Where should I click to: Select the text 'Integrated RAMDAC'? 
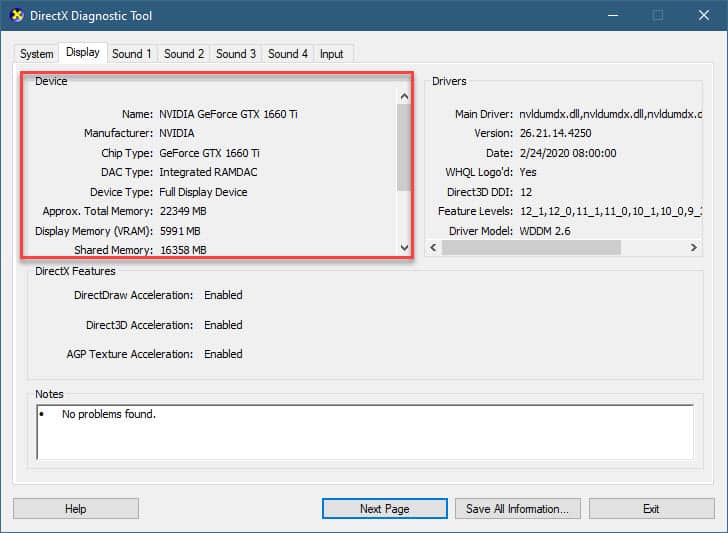tap(208, 172)
